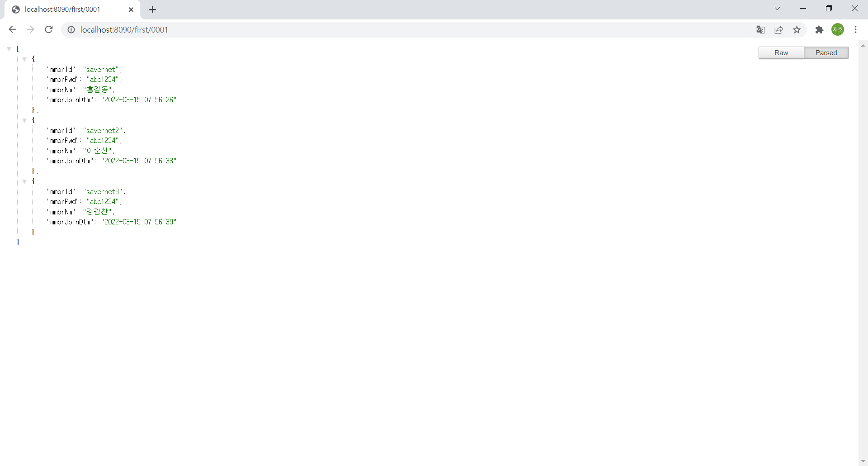Switch to Parsed JSON view
The height and width of the screenshot is (466, 868).
826,53
